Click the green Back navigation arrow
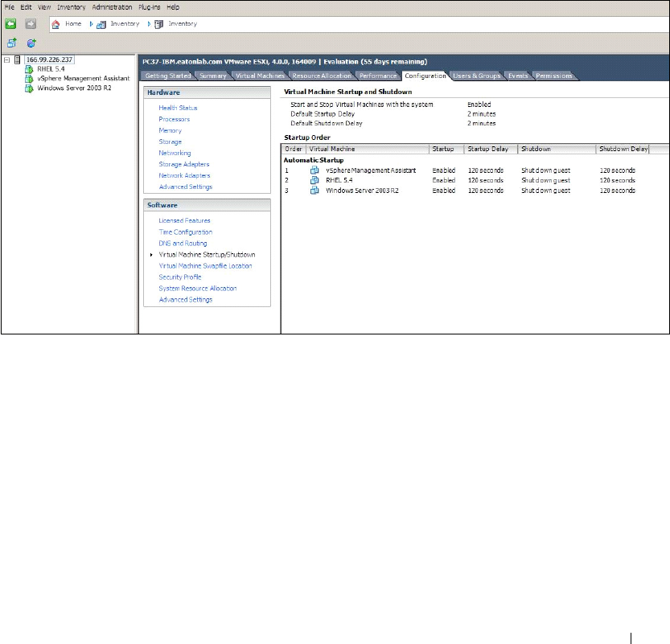Image resolution: width=670 pixels, height=644 pixels. coord(12,24)
